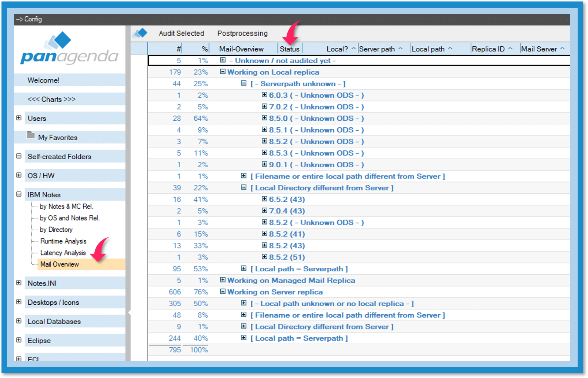Open the Welcome! page
This screenshot has height=378, width=588.
click(43, 80)
